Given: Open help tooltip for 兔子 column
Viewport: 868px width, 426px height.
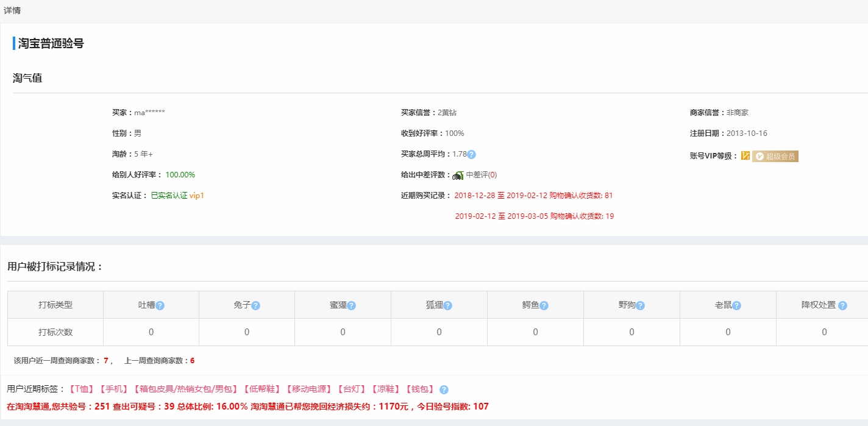Looking at the screenshot, I should (x=256, y=305).
